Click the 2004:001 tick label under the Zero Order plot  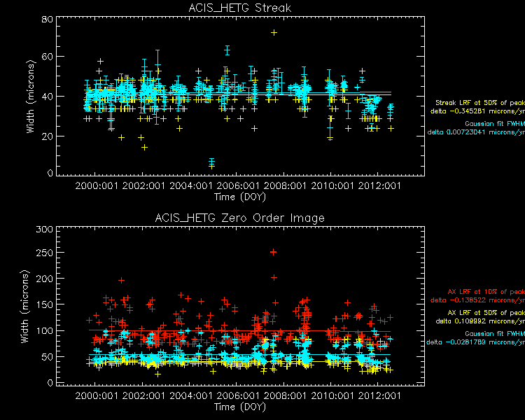click(191, 395)
